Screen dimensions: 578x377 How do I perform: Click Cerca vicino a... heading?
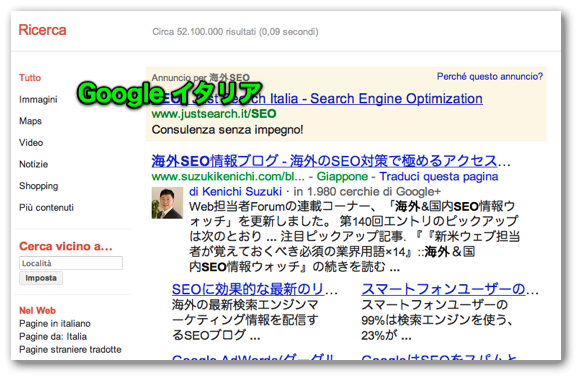pos(66,246)
